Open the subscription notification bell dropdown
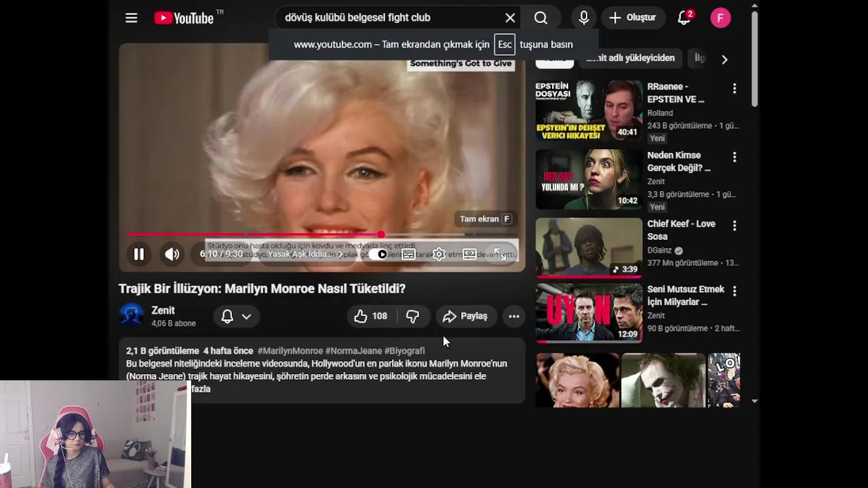The image size is (868, 488). click(236, 317)
